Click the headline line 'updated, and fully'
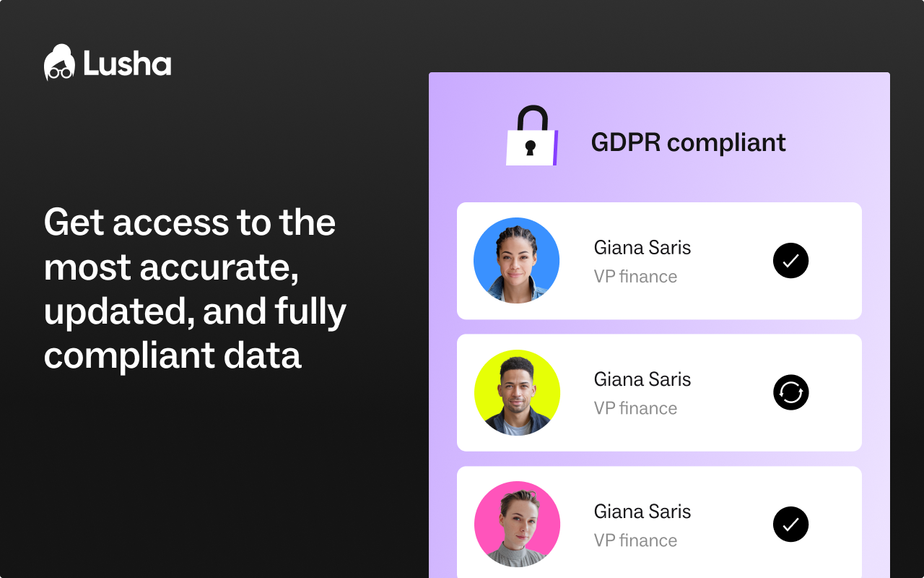924x578 pixels. click(196, 312)
